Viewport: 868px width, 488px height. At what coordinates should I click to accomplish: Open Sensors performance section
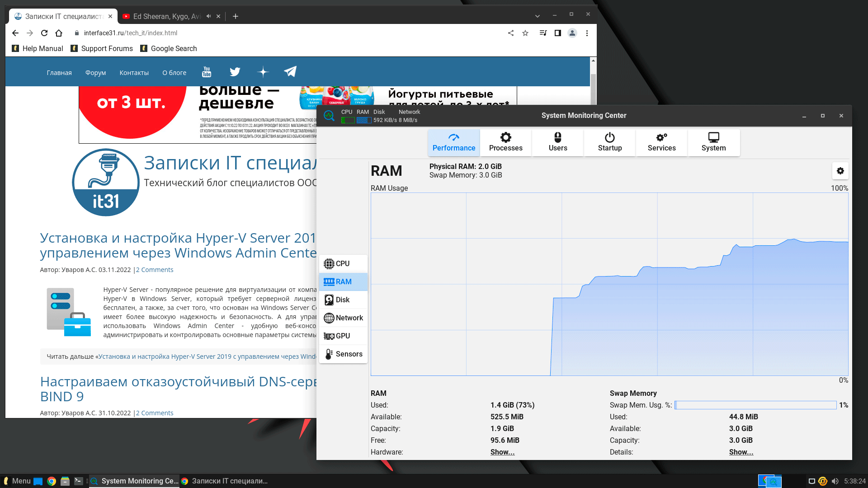[343, 354]
